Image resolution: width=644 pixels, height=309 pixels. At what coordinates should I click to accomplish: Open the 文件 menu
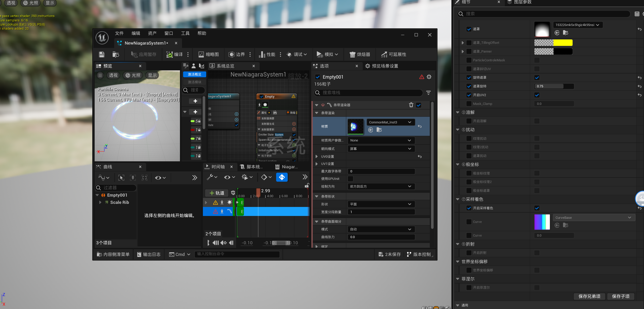coord(119,33)
